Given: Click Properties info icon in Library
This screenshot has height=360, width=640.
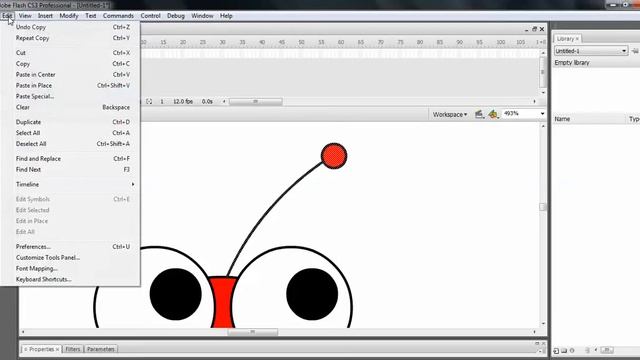Looking at the screenshot, I should pos(572,351).
